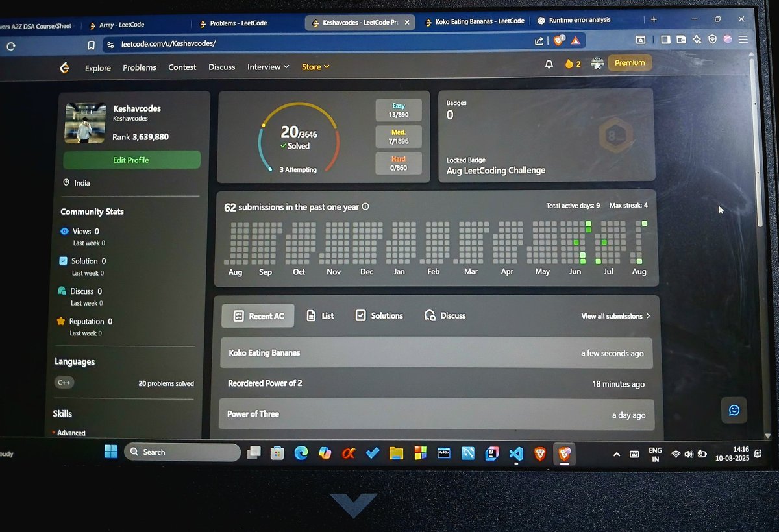Switch to Array - LeetCode browser tab
Viewport: 779px width, 532px height.
tap(132, 25)
